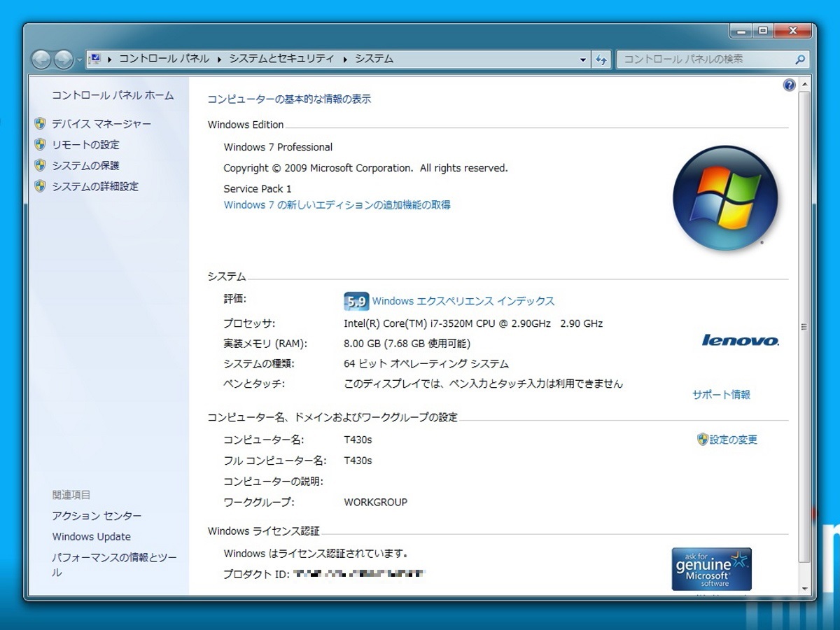
Task: Open the recent pages dropdown arrow
Action: pos(79,60)
